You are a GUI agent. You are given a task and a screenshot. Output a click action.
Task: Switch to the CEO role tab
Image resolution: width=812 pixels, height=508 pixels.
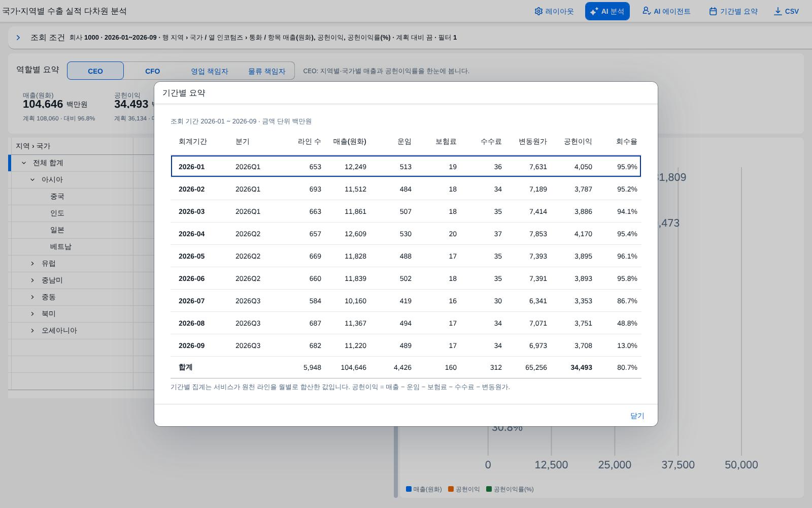[x=95, y=71]
